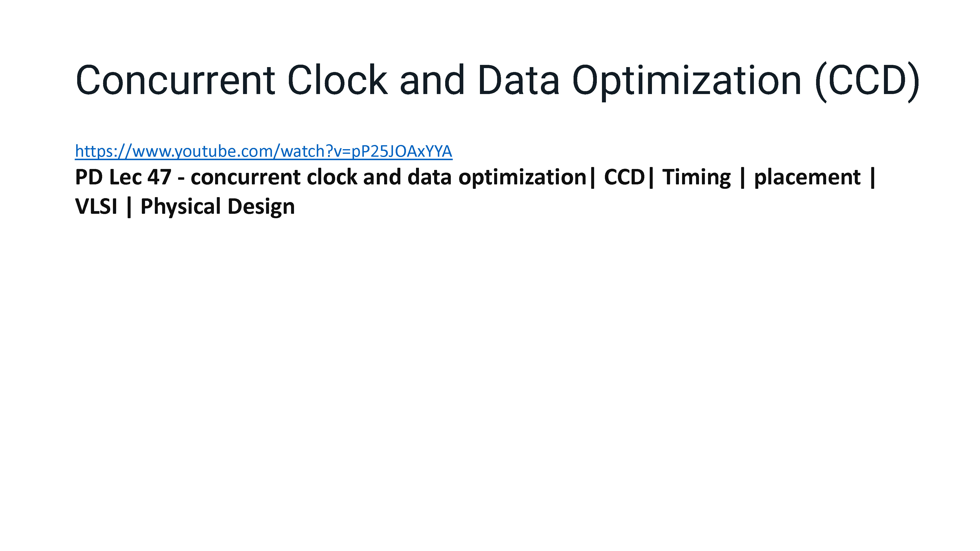Click 'PD' at the start of the bold caption
The height and width of the screenshot is (551, 980).
point(89,177)
